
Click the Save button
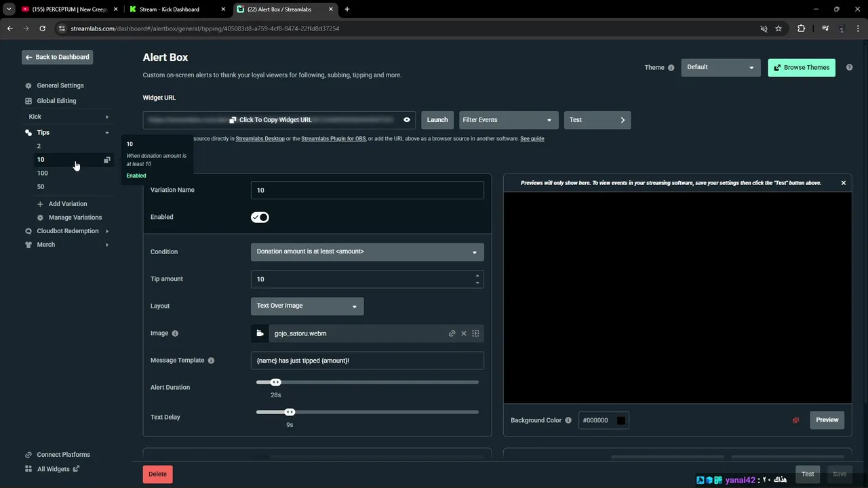tap(840, 474)
